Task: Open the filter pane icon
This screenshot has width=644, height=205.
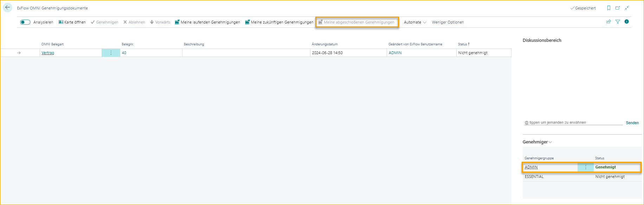Action: coord(618,22)
